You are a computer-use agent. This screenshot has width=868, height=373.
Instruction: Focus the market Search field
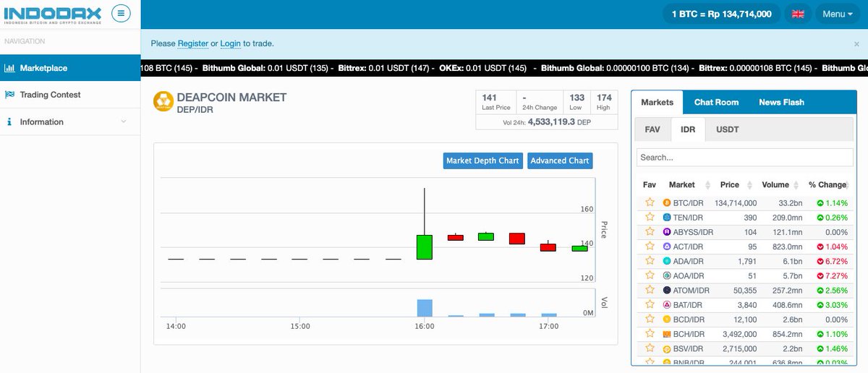(x=744, y=157)
